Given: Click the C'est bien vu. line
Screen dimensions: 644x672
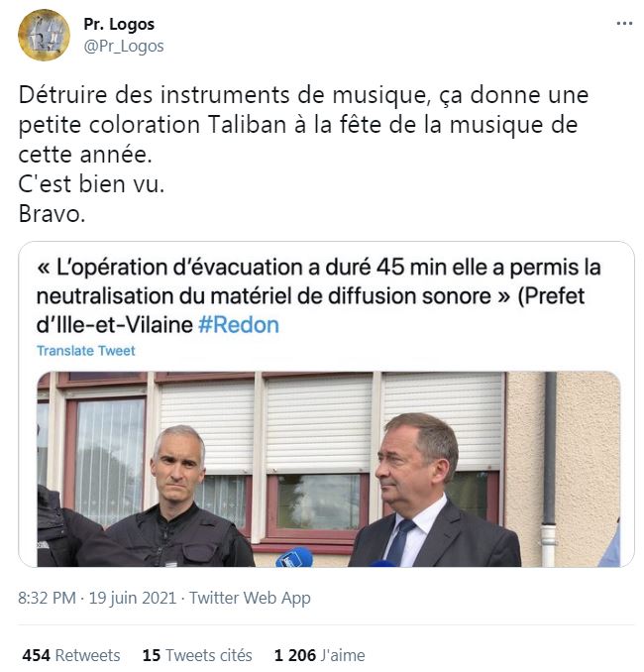Looking at the screenshot, I should (91, 183).
